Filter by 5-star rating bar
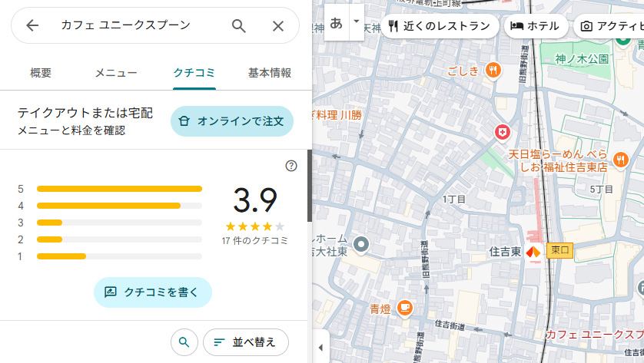Viewport: 644px width, 363px height. click(119, 189)
